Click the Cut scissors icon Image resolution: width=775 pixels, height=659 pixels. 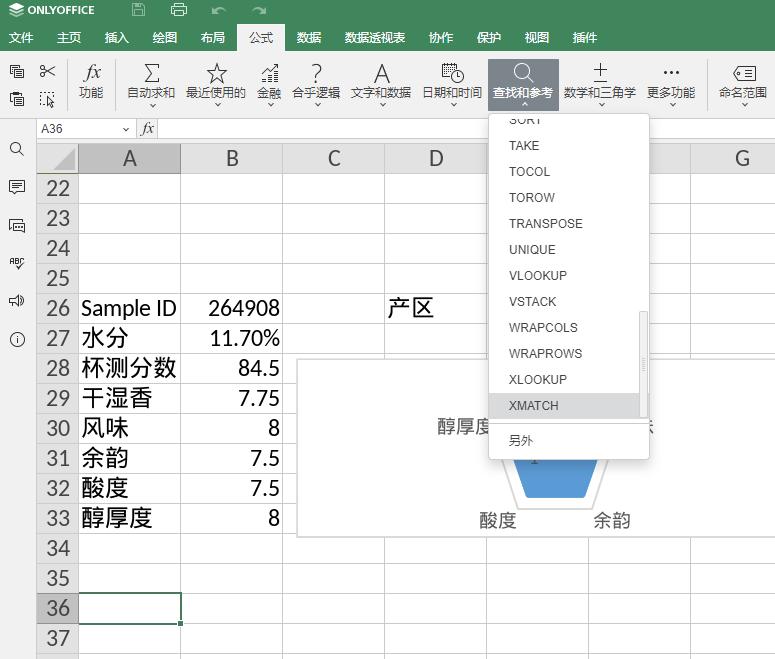point(47,71)
